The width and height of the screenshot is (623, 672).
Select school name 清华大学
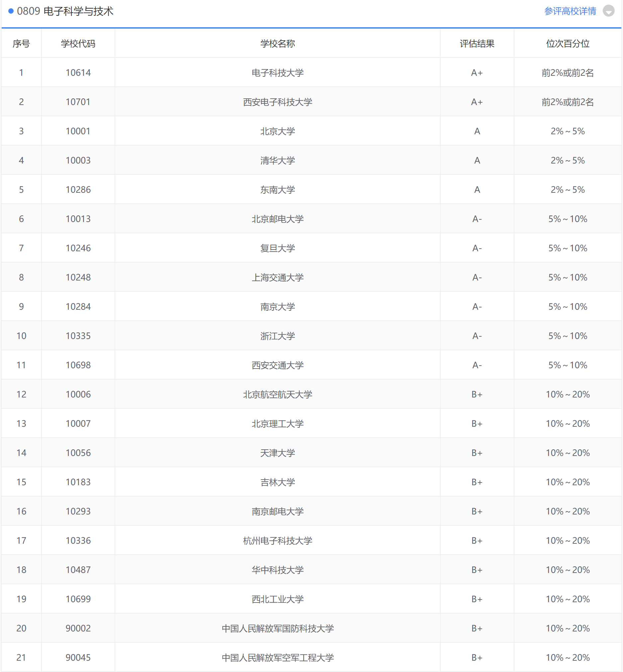tap(277, 161)
